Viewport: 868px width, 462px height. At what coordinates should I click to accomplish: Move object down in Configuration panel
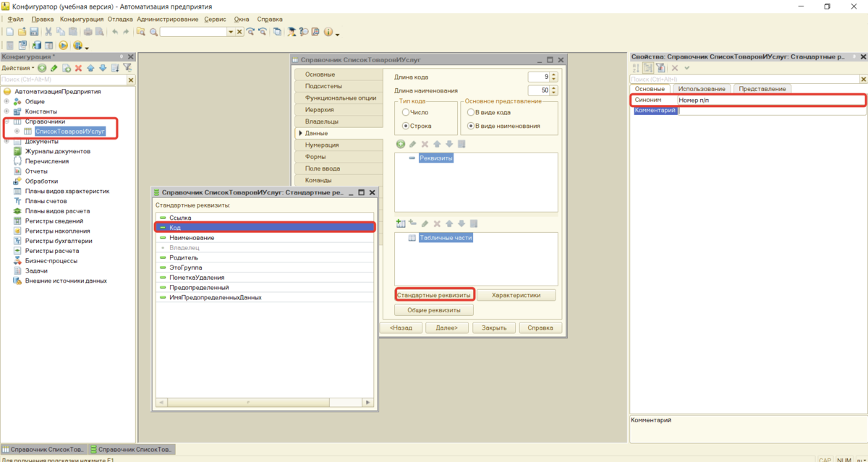pos(102,68)
